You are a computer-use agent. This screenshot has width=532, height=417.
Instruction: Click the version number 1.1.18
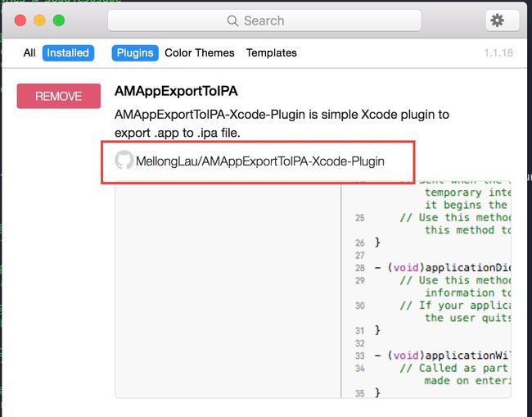(498, 53)
